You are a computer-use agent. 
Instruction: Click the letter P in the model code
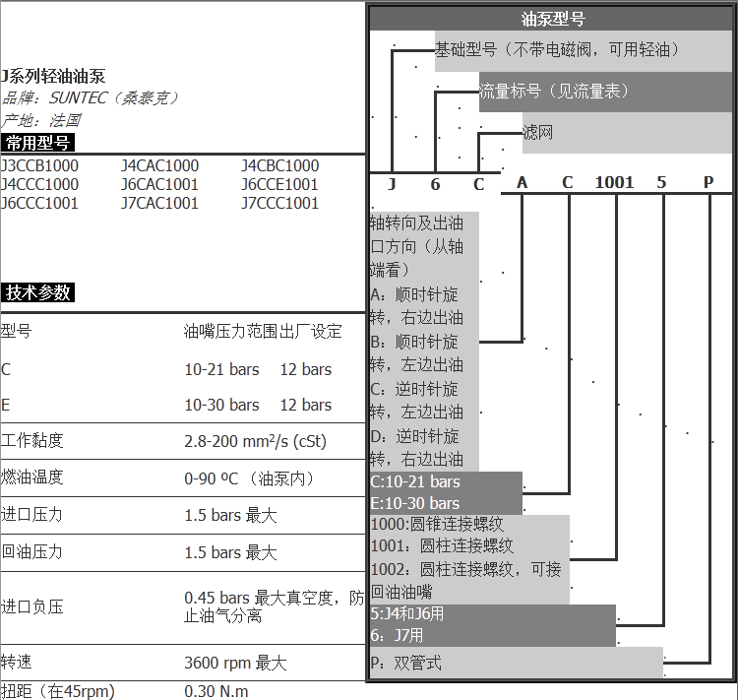(708, 182)
